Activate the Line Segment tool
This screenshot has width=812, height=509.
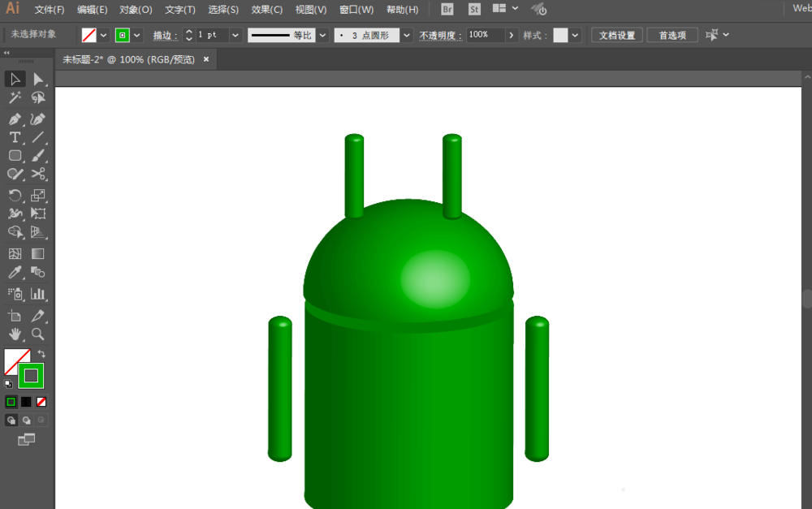(x=38, y=137)
